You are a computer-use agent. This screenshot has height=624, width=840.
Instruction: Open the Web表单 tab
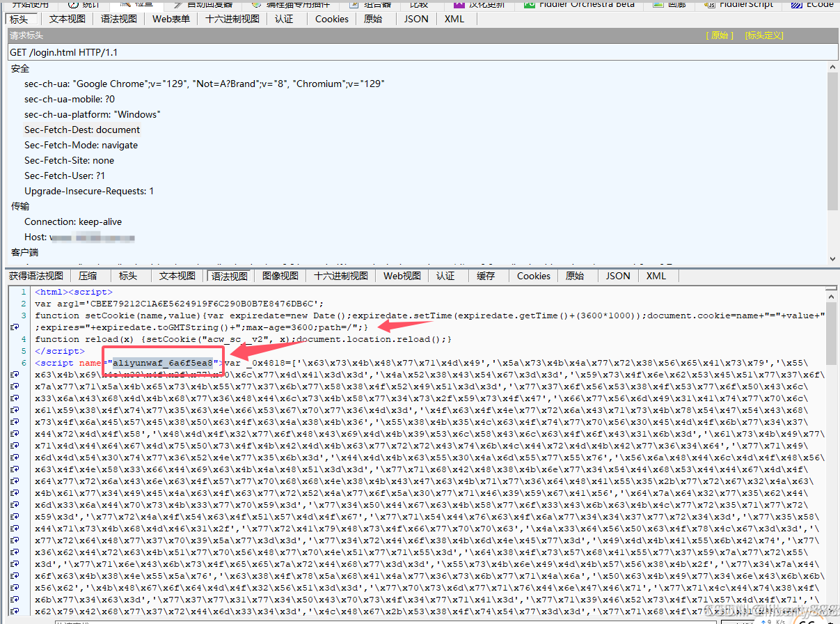pyautogui.click(x=171, y=19)
